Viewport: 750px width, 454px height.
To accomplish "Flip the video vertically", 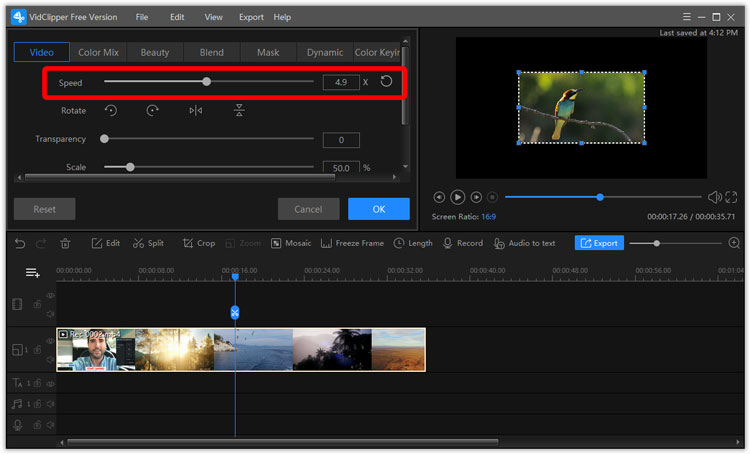I will (239, 111).
